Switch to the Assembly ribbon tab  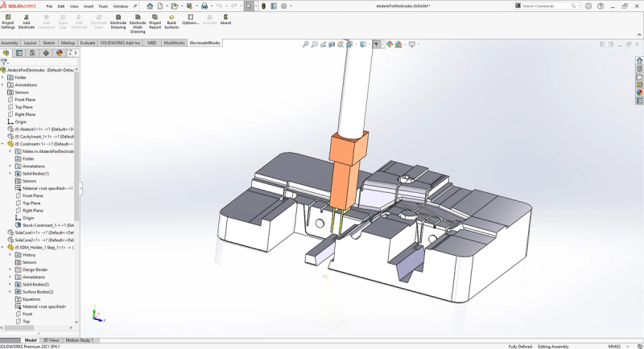[10, 43]
